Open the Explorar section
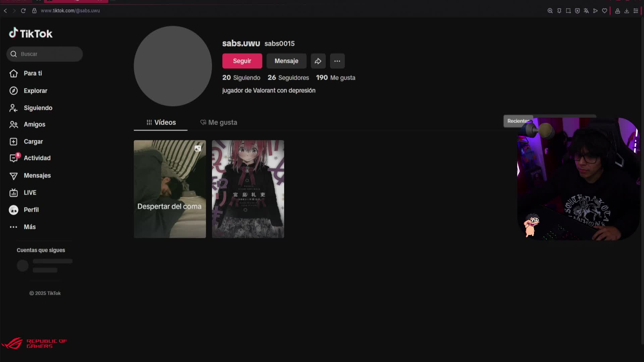The width and height of the screenshot is (644, 362). [29, 91]
